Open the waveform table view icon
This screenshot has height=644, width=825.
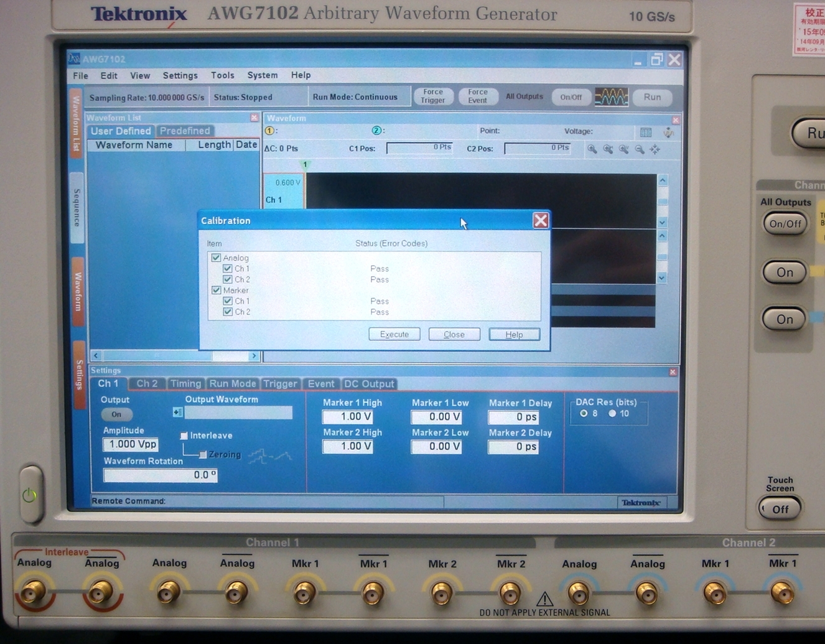pos(646,132)
